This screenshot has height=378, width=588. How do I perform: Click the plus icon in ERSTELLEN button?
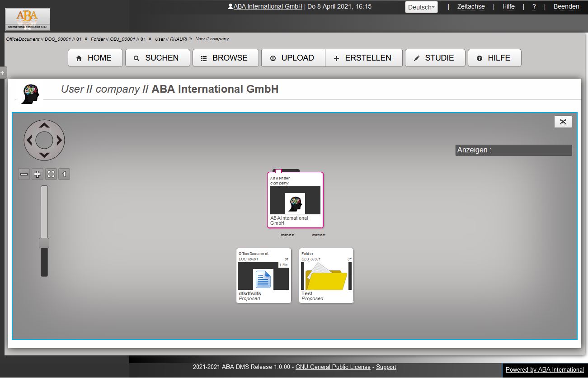[x=336, y=58]
